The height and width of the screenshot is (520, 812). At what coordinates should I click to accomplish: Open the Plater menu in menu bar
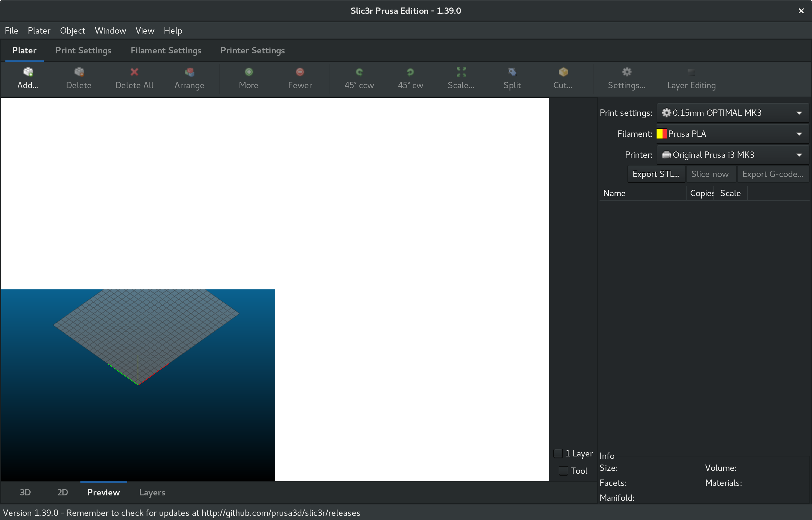39,30
